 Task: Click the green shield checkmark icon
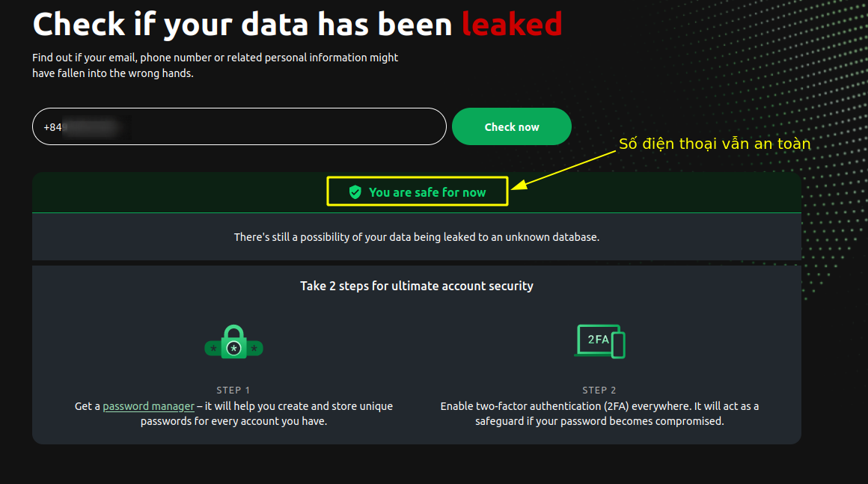click(355, 192)
